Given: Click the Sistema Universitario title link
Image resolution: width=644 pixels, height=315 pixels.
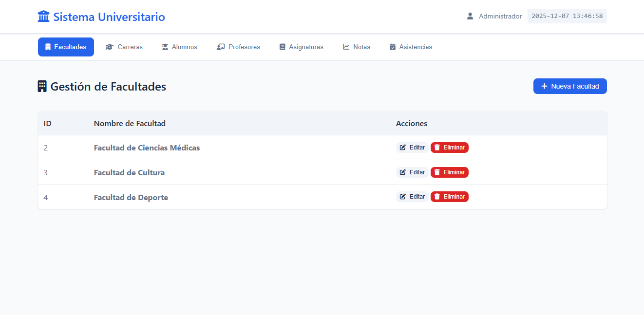Looking at the screenshot, I should click(109, 17).
